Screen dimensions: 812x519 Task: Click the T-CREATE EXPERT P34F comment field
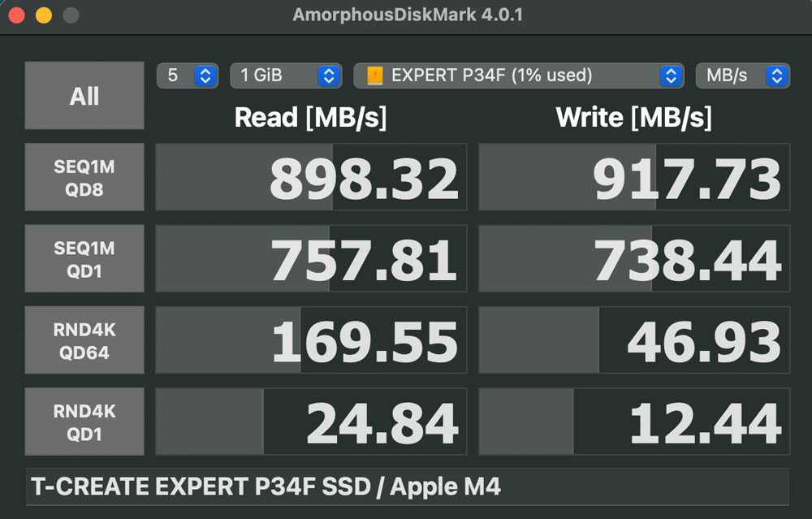pos(407,487)
